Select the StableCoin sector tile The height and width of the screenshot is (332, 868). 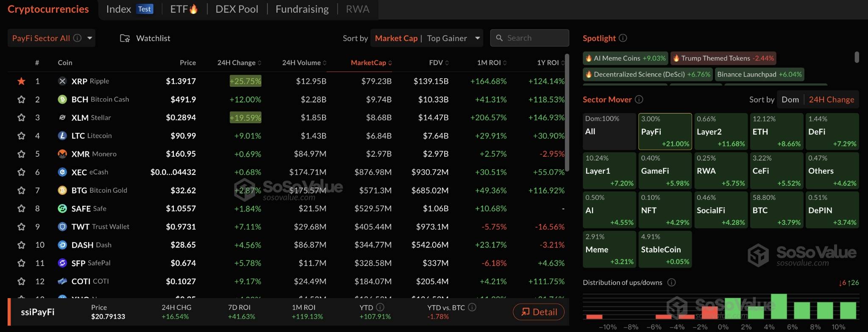point(665,249)
